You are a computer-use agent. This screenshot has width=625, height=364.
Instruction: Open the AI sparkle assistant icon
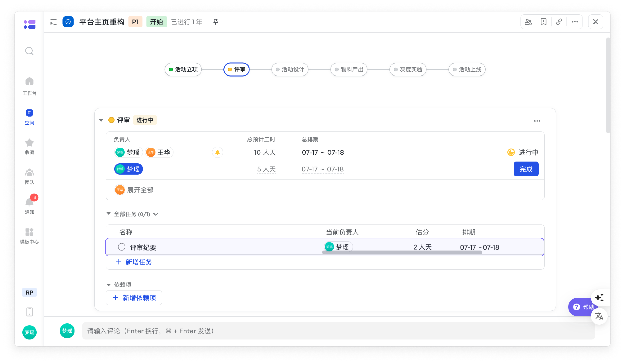pos(599,298)
